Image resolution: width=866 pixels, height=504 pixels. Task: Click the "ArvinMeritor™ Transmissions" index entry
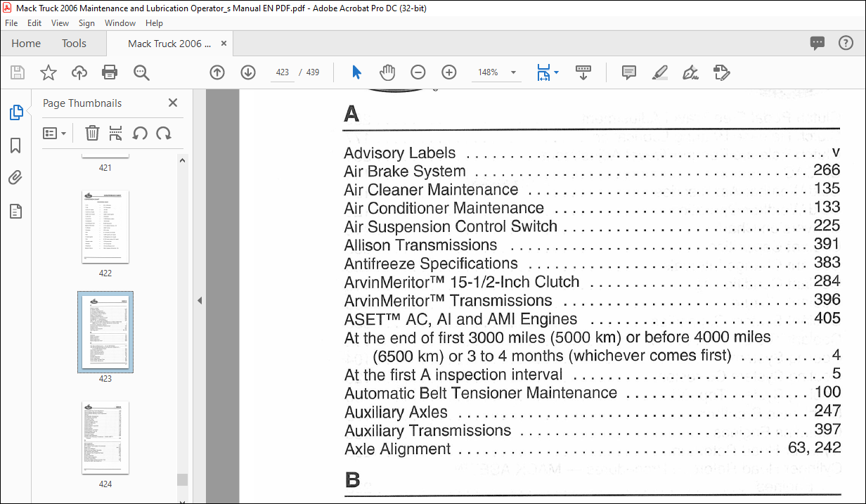[x=448, y=300]
